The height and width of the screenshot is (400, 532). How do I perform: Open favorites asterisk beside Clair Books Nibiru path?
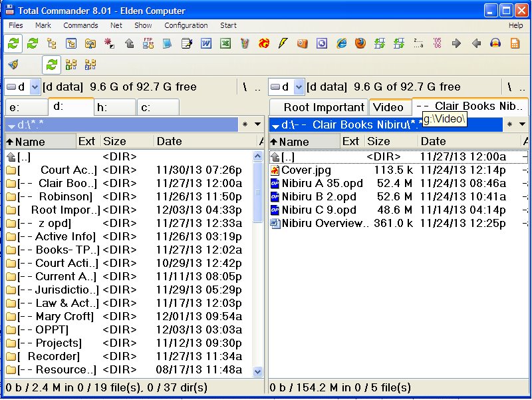point(509,124)
